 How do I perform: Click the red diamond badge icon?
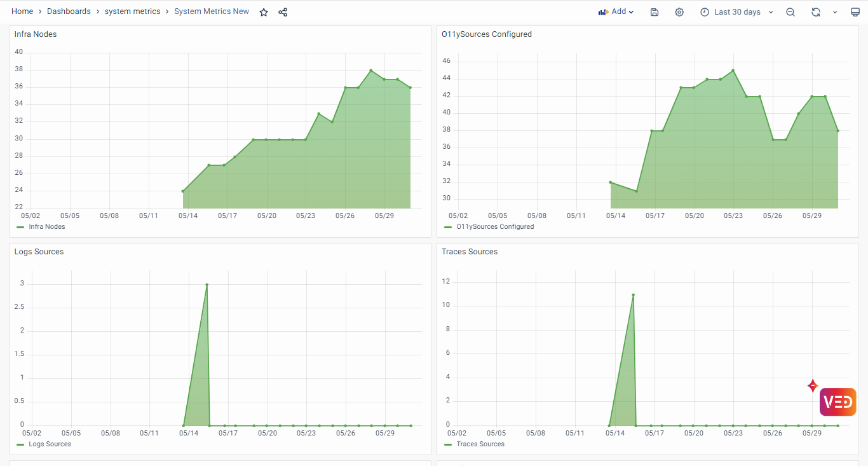click(812, 386)
